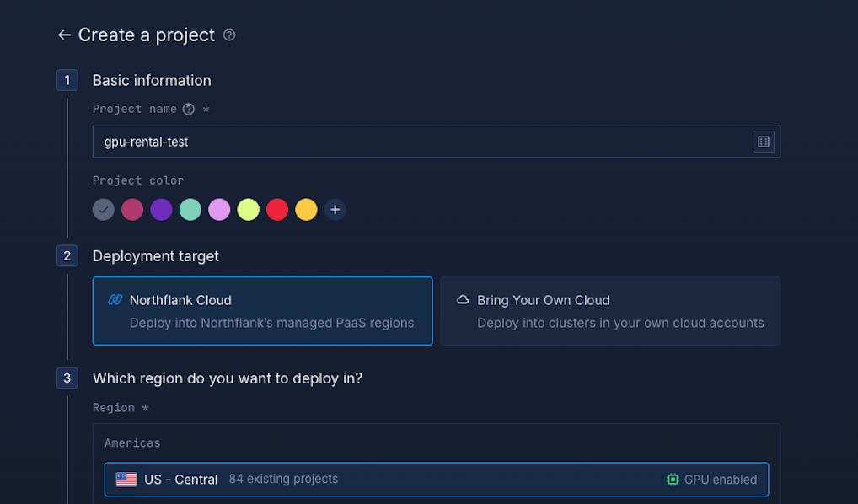
Task: Click the Northflank logo icon
Action: (x=115, y=300)
